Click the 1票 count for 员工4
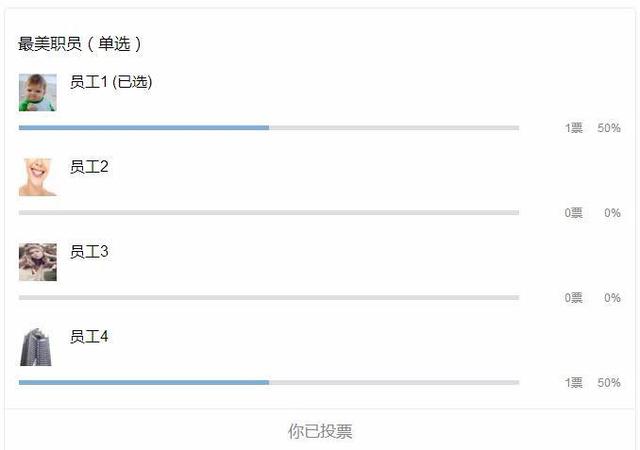Screen dimensions: 640x450 (573, 383)
